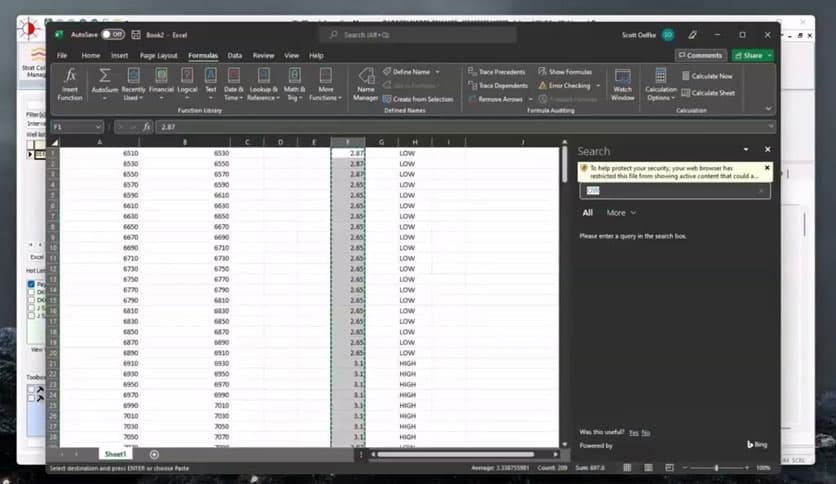Open Recently Used functions
This screenshot has height=484, width=836.
133,84
